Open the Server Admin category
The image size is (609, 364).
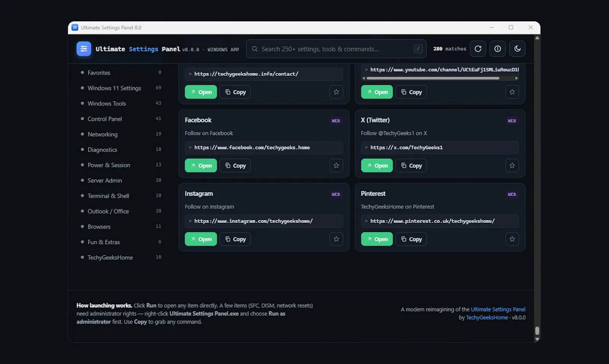[x=121, y=180]
